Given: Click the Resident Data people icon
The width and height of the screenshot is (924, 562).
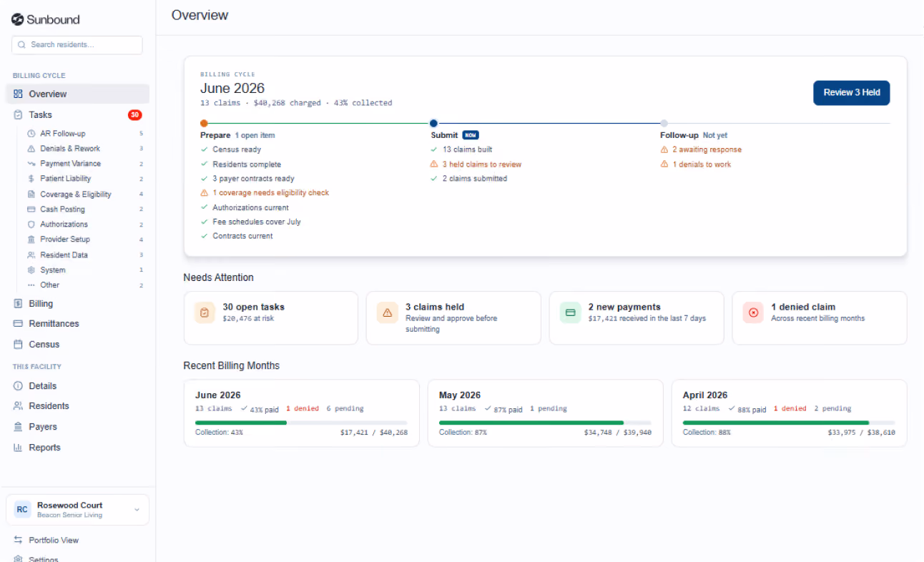Looking at the screenshot, I should coord(31,255).
